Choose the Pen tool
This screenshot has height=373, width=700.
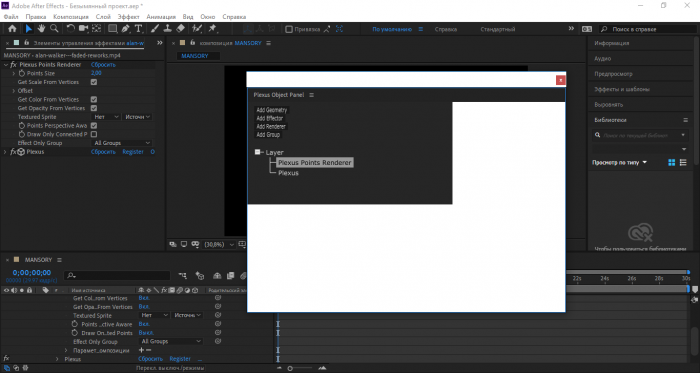click(125, 29)
